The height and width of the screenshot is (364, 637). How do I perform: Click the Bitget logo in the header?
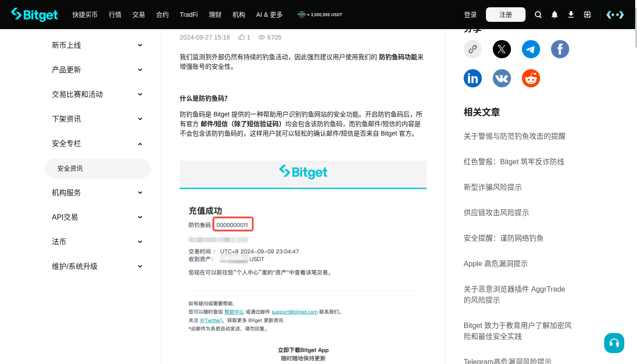click(x=35, y=15)
